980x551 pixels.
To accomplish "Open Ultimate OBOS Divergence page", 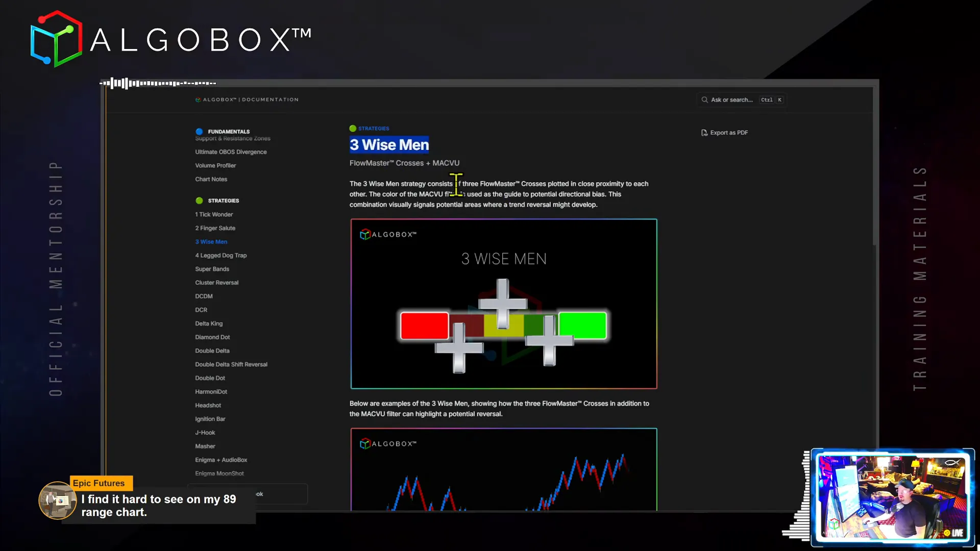I will point(231,152).
